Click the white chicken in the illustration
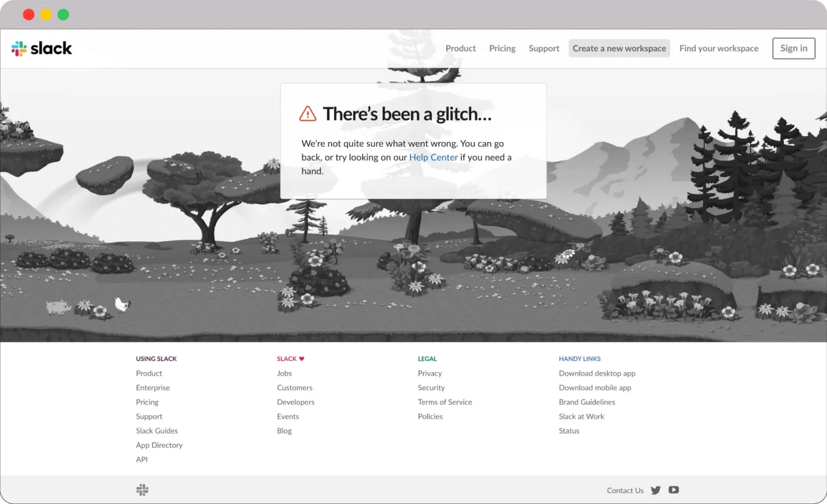The image size is (827, 504). pos(122,304)
